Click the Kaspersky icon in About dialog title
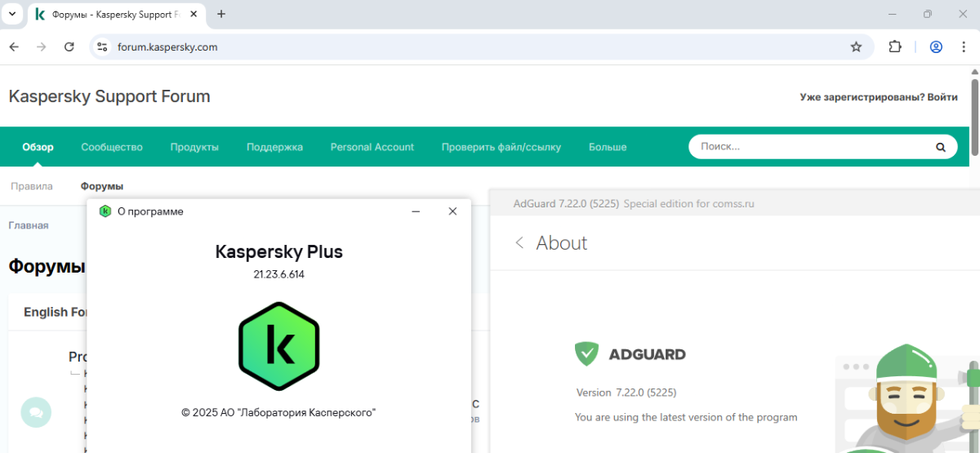The image size is (980, 453). tap(105, 211)
